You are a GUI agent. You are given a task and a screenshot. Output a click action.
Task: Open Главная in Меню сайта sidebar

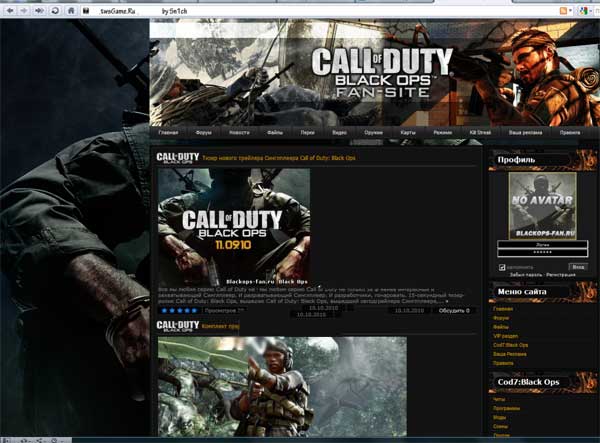(x=503, y=309)
